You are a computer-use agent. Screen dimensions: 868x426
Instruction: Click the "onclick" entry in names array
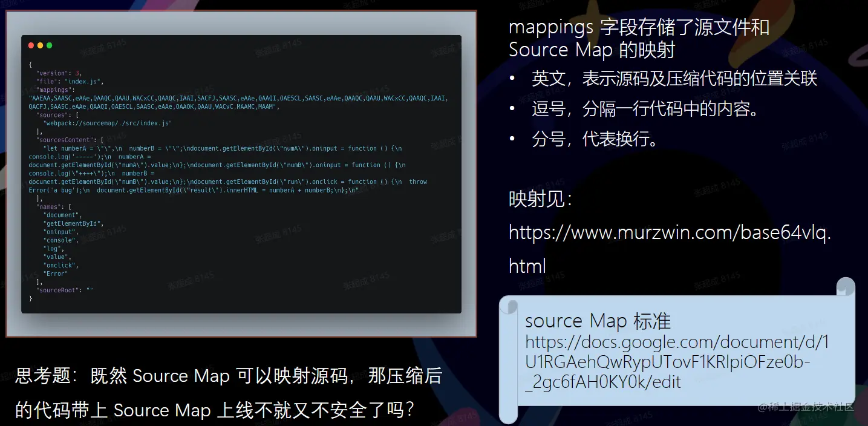pos(61,266)
